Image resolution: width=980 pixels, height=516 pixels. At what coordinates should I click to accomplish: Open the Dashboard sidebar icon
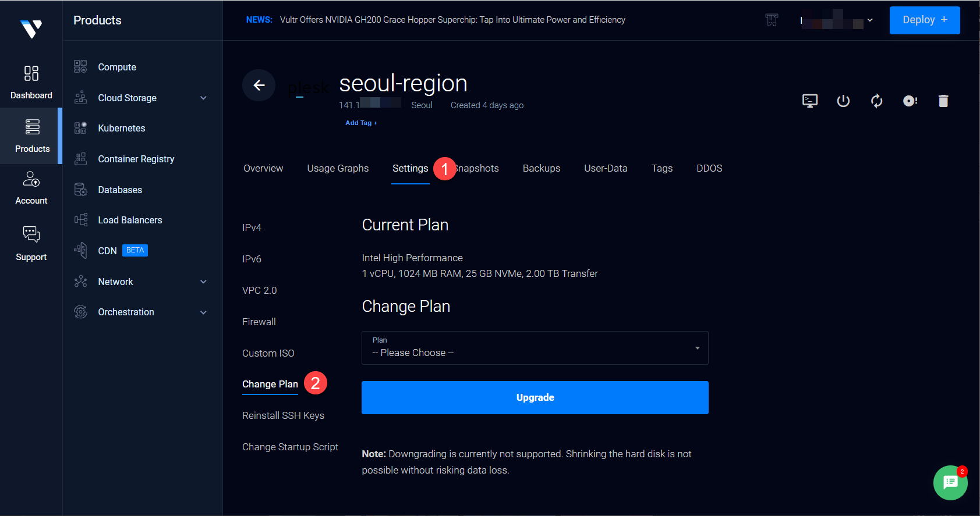(x=31, y=73)
